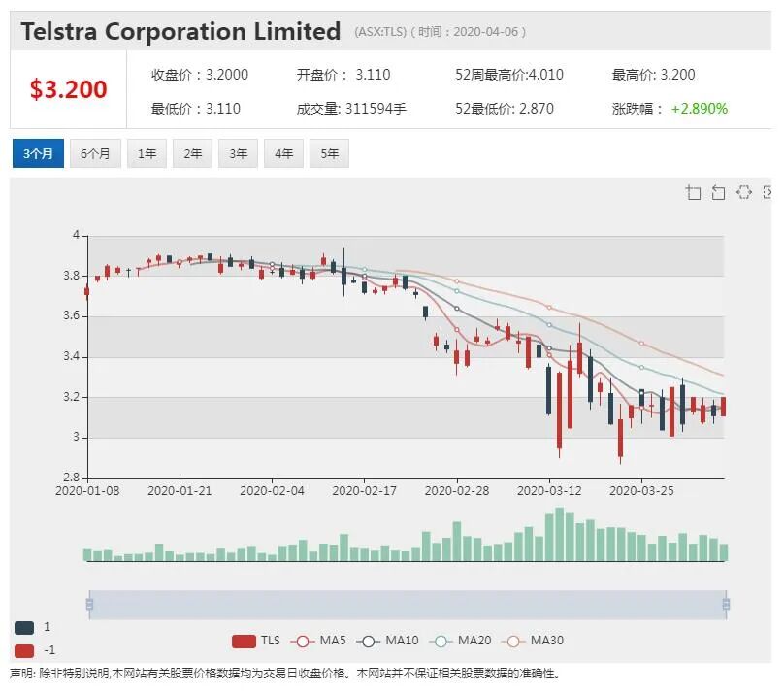Image resolution: width=784 pixels, height=692 pixels.
Task: Switch to the 1年 range tab
Action: pos(147,153)
